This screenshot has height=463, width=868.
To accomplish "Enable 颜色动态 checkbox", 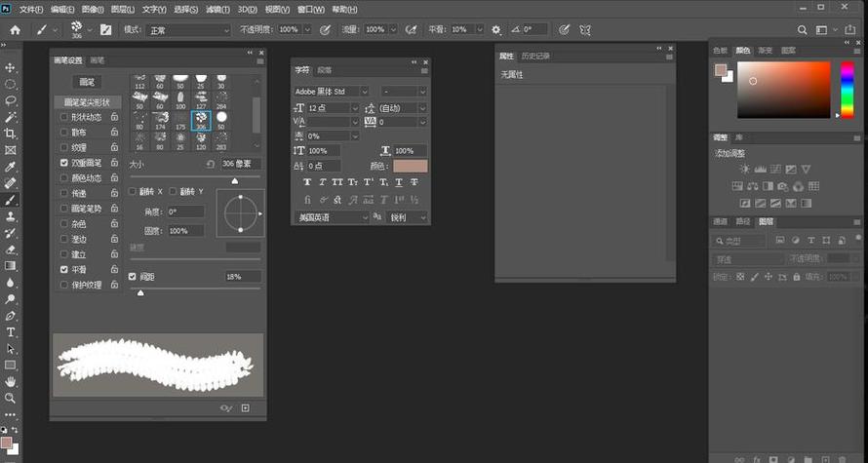I will [x=64, y=178].
